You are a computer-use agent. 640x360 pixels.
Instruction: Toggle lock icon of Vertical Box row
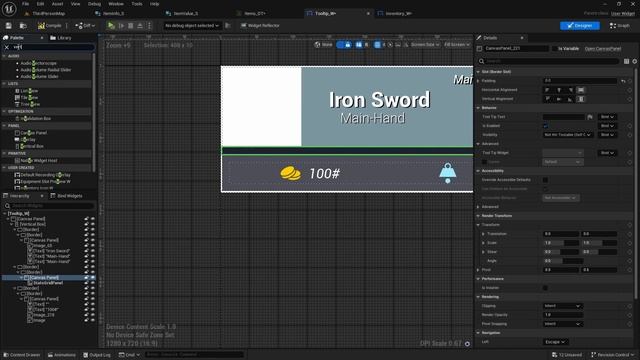tap(86, 224)
